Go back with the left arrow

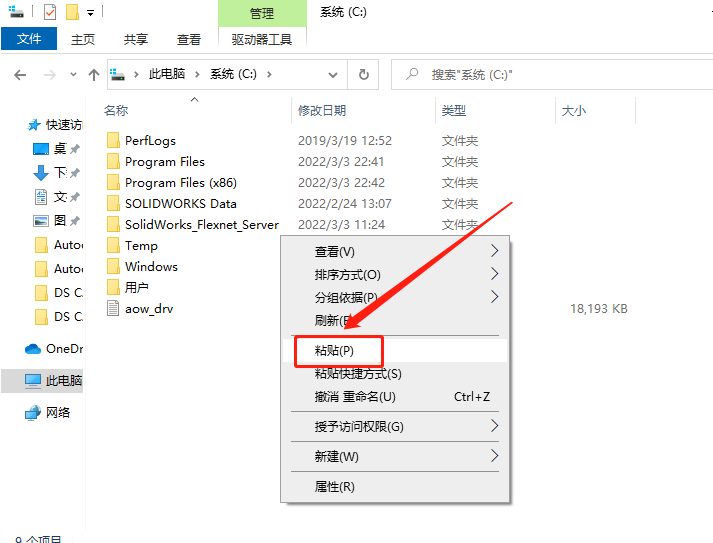tap(20, 75)
